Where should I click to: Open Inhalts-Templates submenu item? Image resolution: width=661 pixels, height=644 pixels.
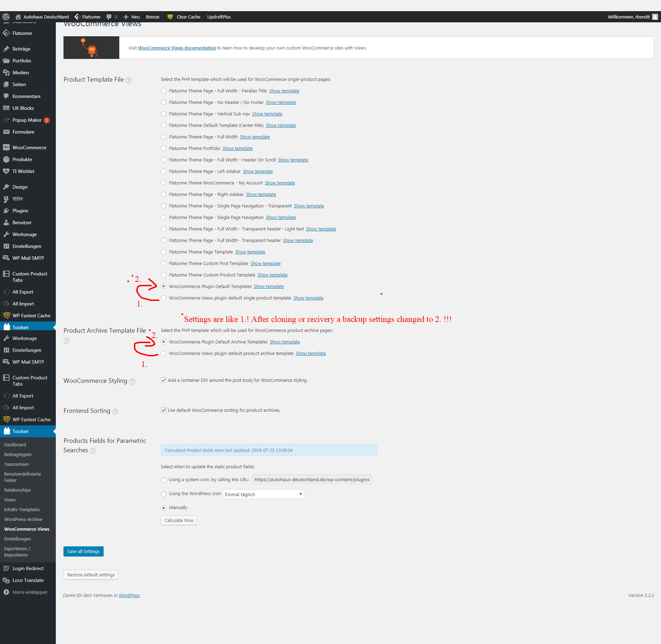[x=22, y=509]
